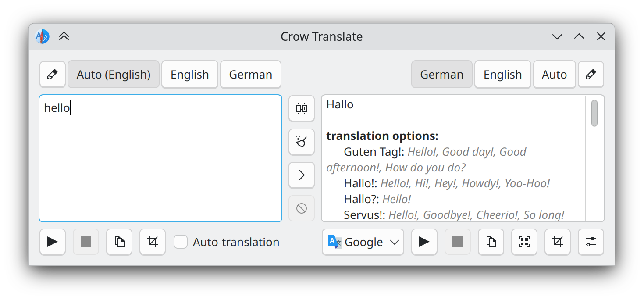Image resolution: width=644 pixels, height=300 pixels.
Task: Enable the Auto-translation checkbox
Action: (x=181, y=242)
